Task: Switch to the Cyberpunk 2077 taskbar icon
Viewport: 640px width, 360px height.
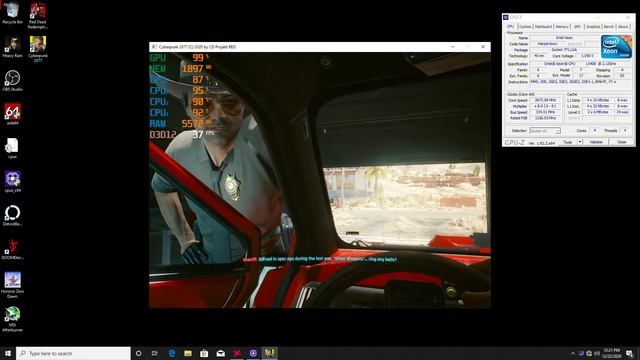Action: 269,353
